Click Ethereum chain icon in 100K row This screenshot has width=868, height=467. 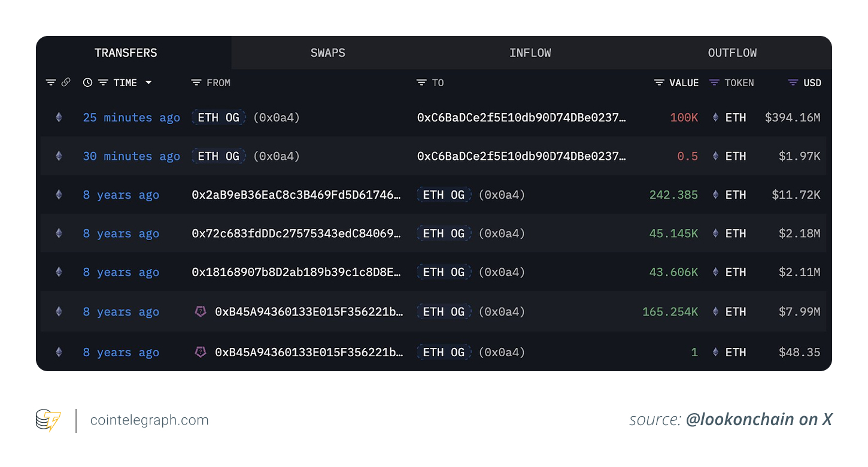pos(59,117)
